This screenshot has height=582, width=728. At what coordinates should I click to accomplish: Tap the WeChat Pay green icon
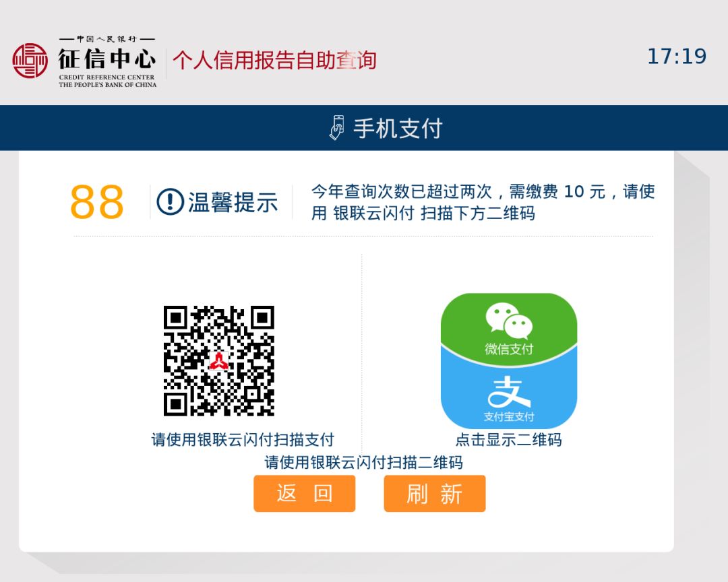[x=509, y=326]
